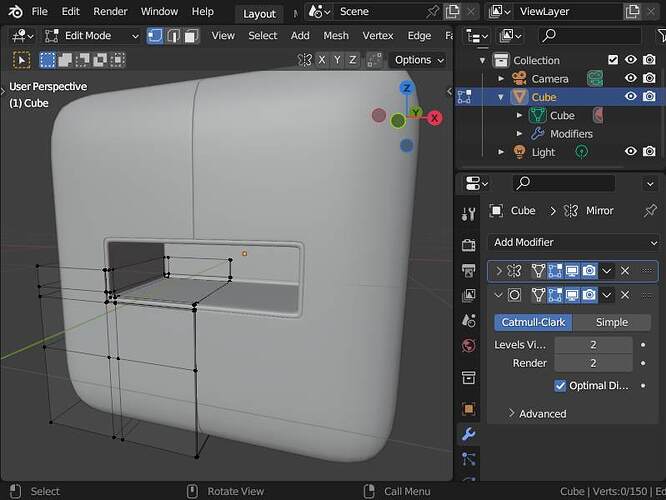Add a new view layer

[x=632, y=12]
